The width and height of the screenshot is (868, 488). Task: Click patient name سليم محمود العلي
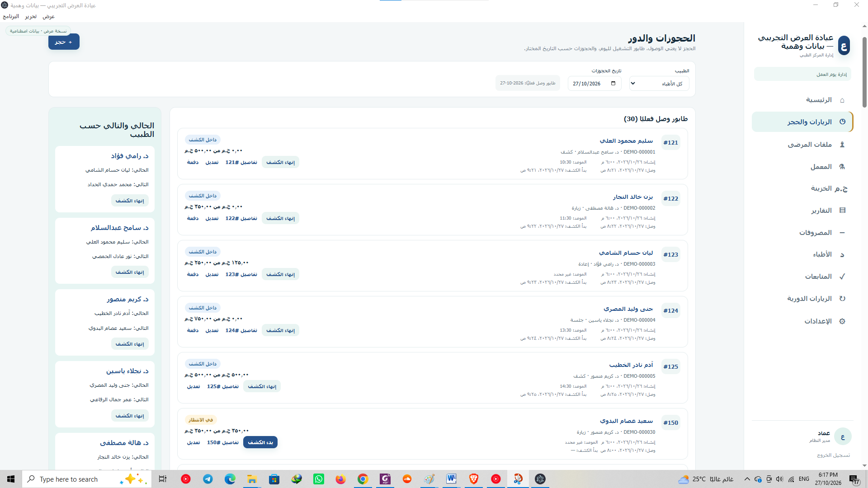click(626, 141)
